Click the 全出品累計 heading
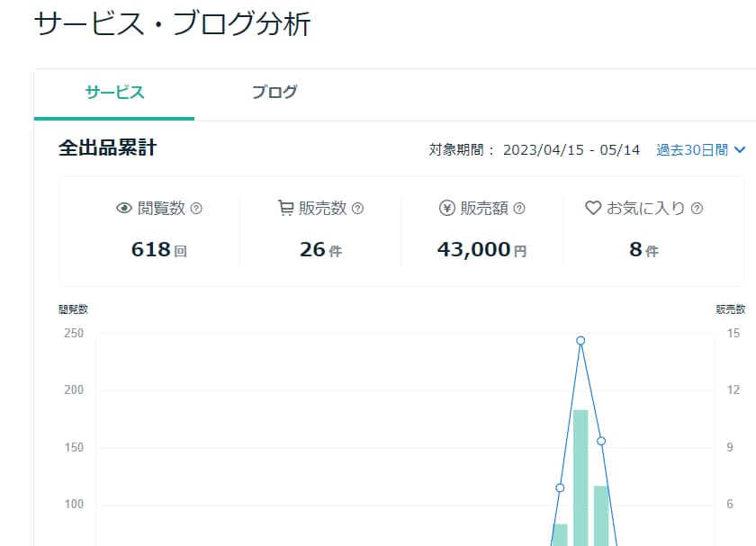Screen dimensions: 756x546 (107, 148)
